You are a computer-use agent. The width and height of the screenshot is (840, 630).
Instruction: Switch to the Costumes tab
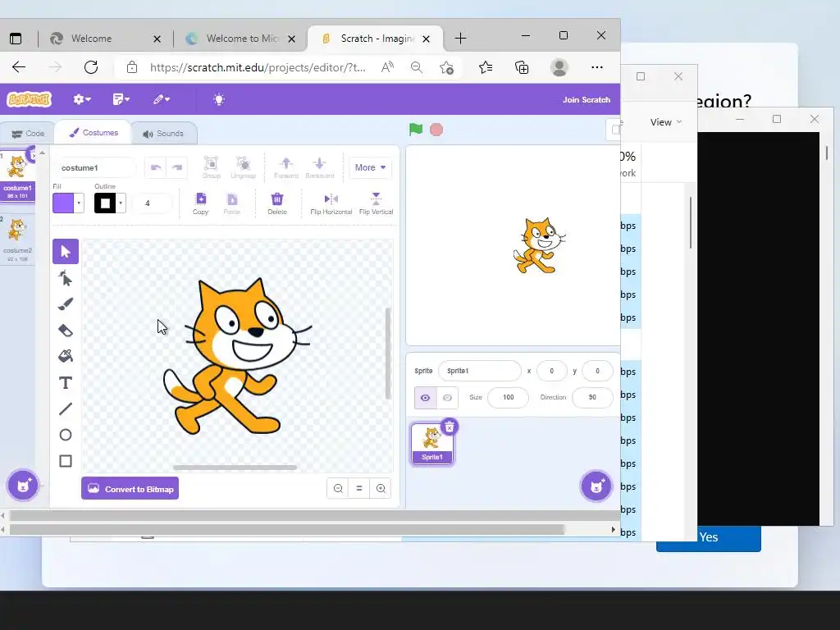(94, 132)
